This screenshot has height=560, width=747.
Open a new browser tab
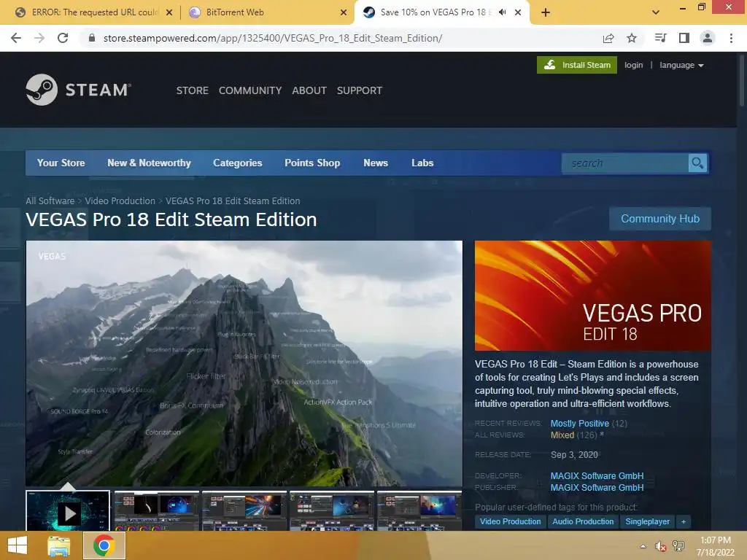click(546, 12)
